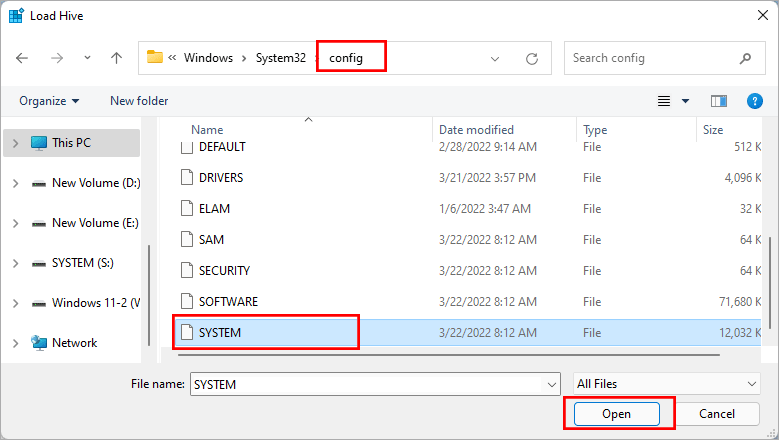
Task: Go up one folder level
Action: (x=116, y=58)
